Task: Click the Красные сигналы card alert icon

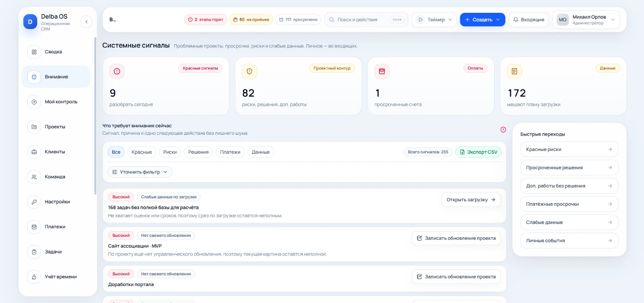Action: tap(117, 71)
